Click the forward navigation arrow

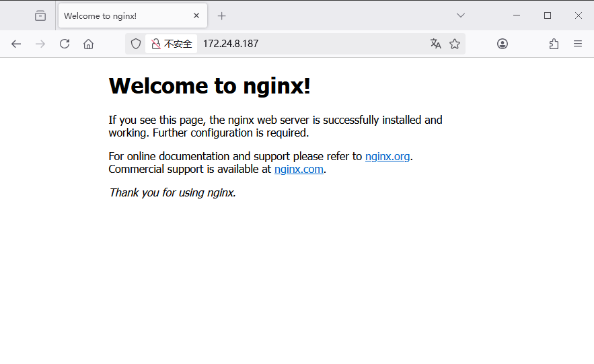40,44
